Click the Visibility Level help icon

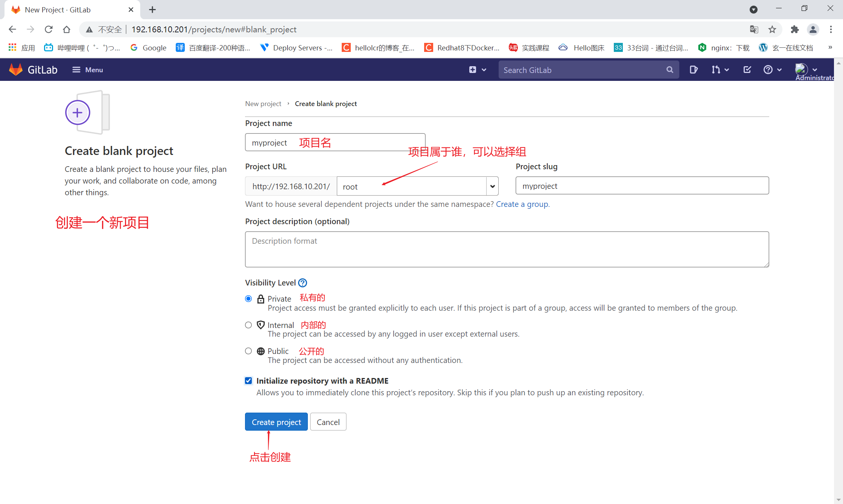(303, 283)
